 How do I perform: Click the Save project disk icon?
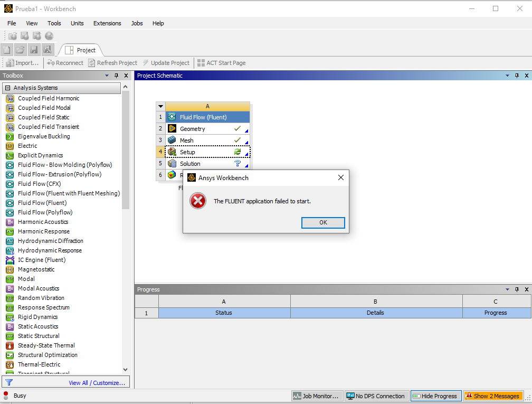[x=34, y=50]
